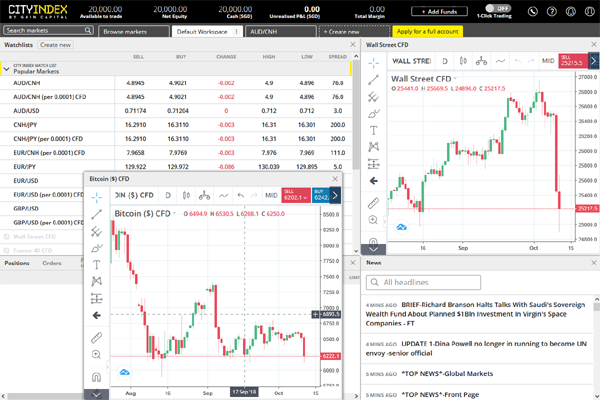
Task: Select pitchfork tool in Wall Street chart
Action: tap(373, 97)
